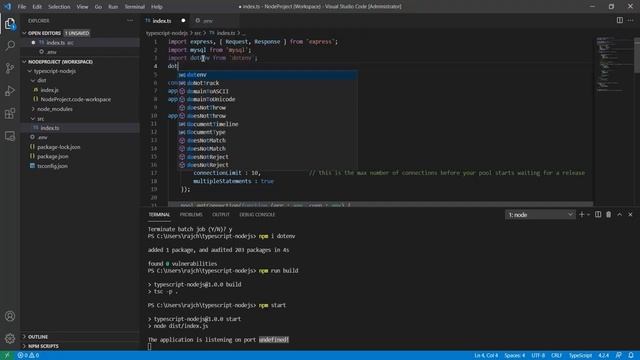The height and width of the screenshot is (360, 640).
Task: Open the Accounts menu icon
Action: pos(10,316)
